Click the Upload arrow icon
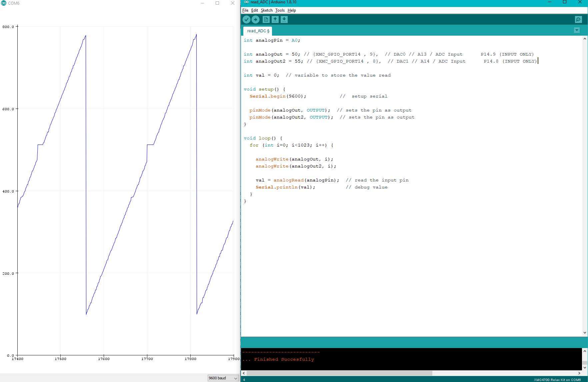Screen dimensions: 588x382 point(255,19)
